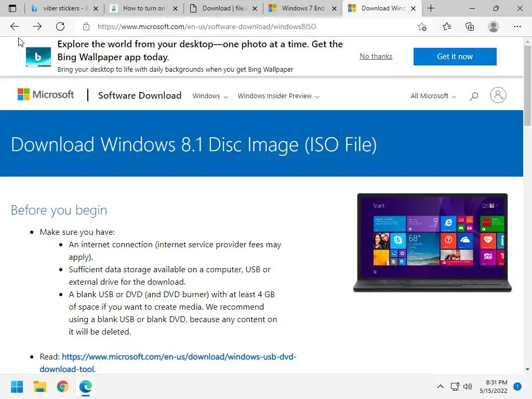Go forward to the next page

37,26
